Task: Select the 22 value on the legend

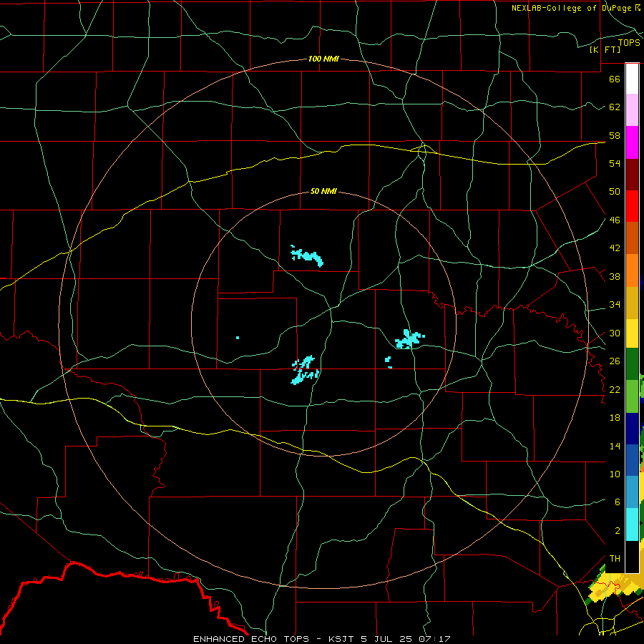Action: [615, 389]
